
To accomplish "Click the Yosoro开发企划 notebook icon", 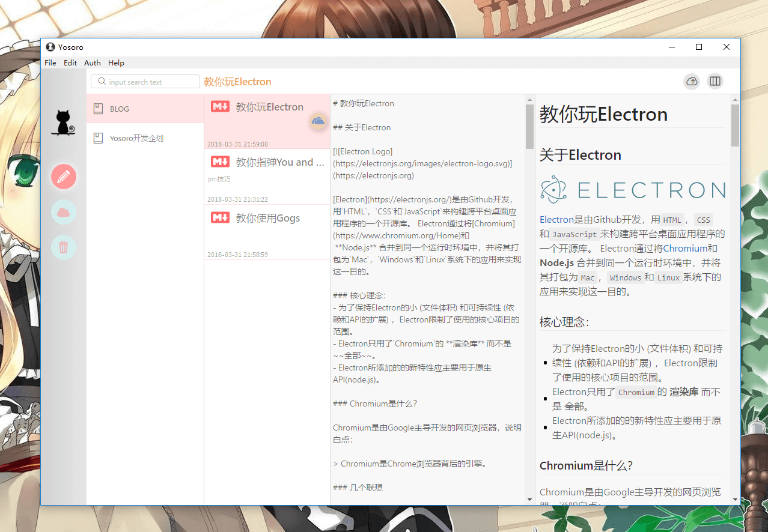I will (98, 138).
